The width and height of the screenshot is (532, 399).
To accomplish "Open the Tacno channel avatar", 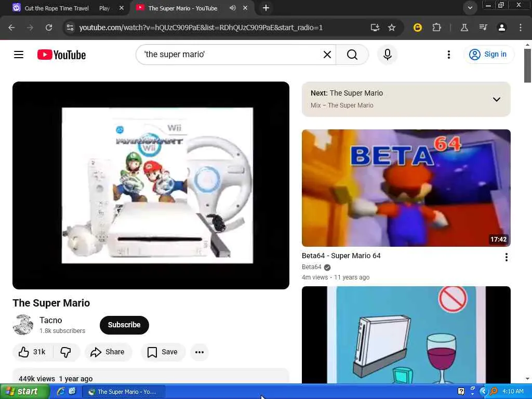I will 23,325.
